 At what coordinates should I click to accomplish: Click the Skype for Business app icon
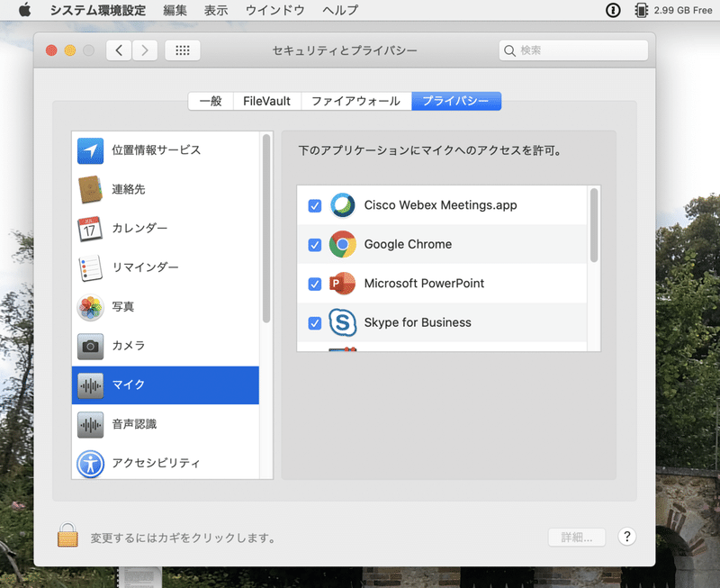point(343,322)
